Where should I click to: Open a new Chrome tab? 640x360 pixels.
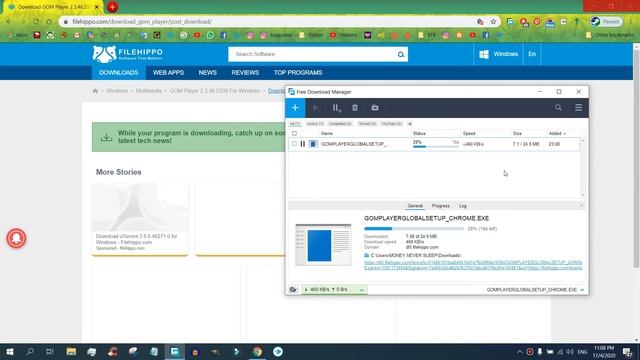coord(112,7)
